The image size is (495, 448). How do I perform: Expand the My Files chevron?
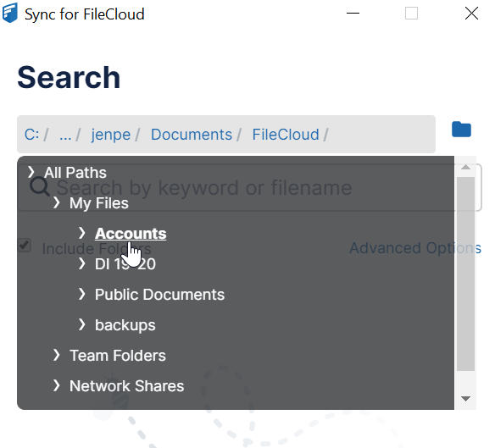pos(57,202)
